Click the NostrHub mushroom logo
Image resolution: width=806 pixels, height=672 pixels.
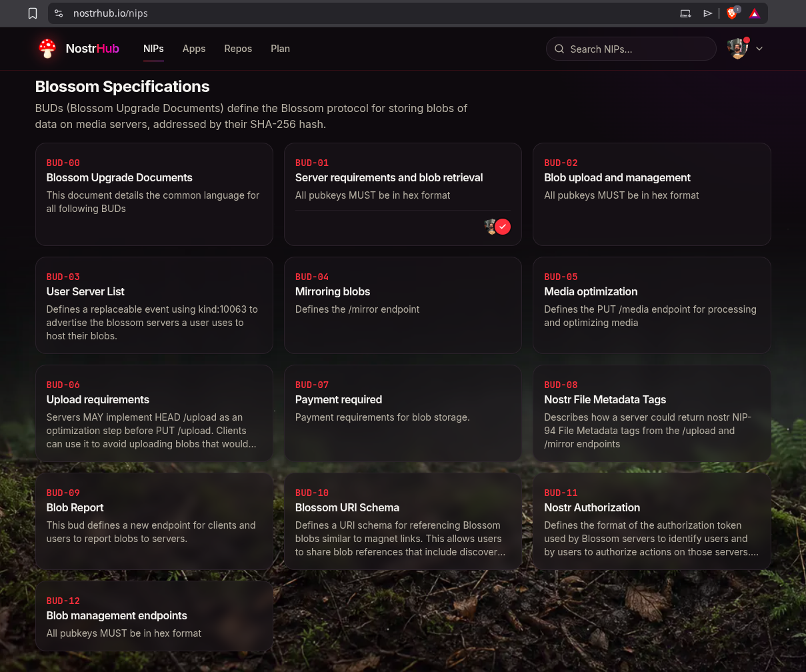pyautogui.click(x=47, y=49)
